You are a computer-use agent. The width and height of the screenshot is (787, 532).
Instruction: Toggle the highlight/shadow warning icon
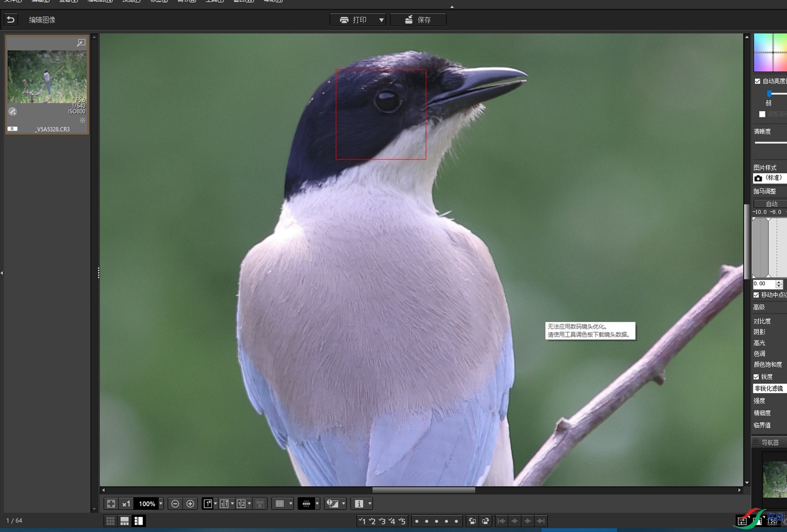333,504
